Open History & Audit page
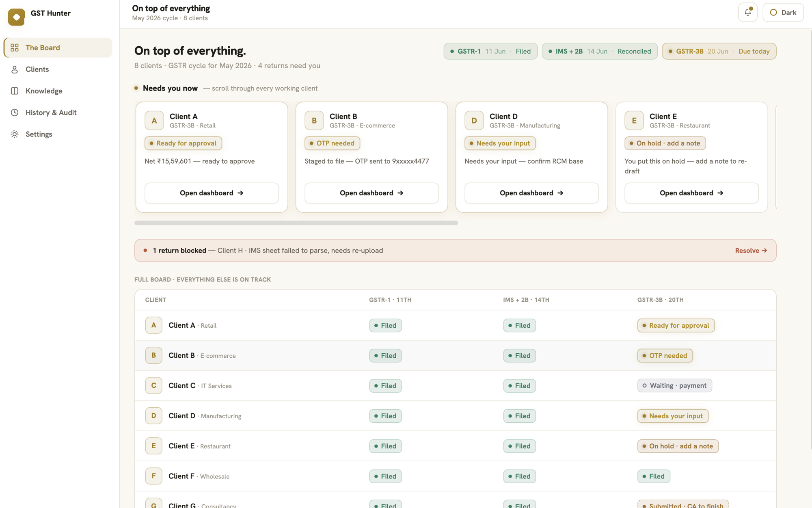Screen dimensions: 812x508 (58, 112)
